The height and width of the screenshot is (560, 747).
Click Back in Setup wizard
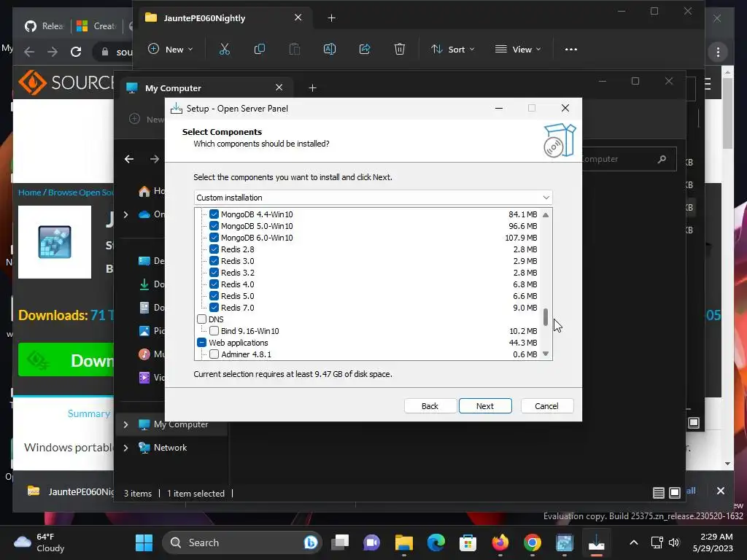(430, 405)
